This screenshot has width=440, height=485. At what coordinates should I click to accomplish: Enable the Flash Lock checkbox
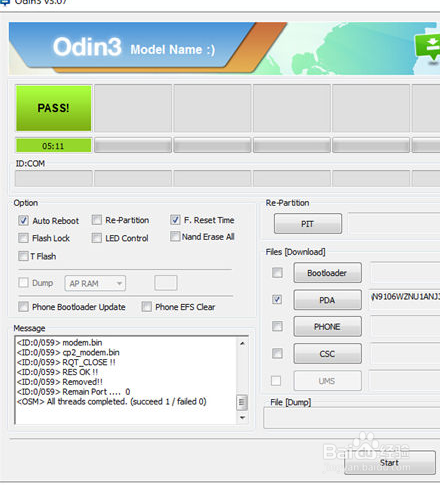23,238
